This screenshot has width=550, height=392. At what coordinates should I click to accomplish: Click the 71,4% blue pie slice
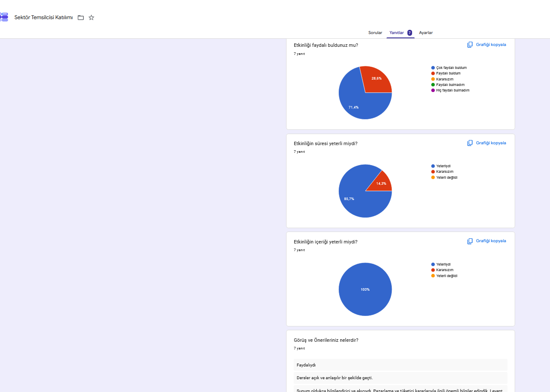point(355,102)
